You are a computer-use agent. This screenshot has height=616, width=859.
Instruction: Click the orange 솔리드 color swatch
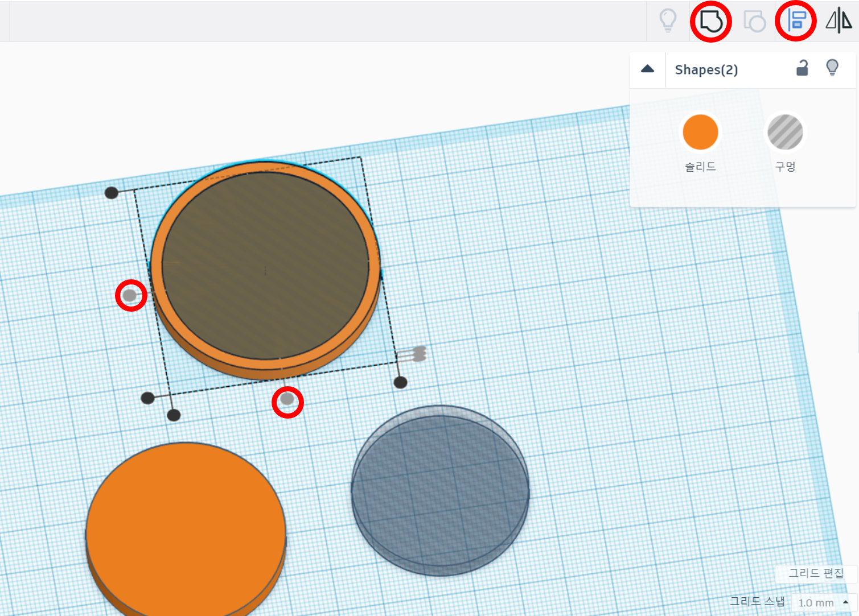[700, 131]
